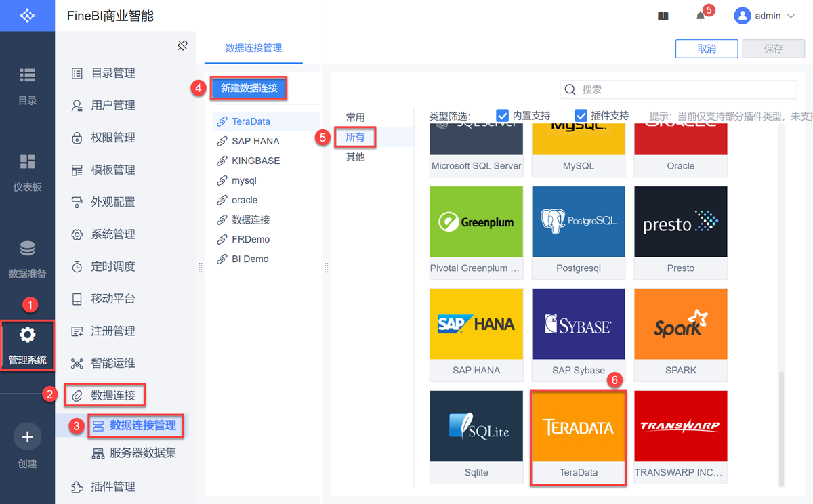Select 服务器数据集 submenu item
The height and width of the screenshot is (504, 813).
point(134,453)
